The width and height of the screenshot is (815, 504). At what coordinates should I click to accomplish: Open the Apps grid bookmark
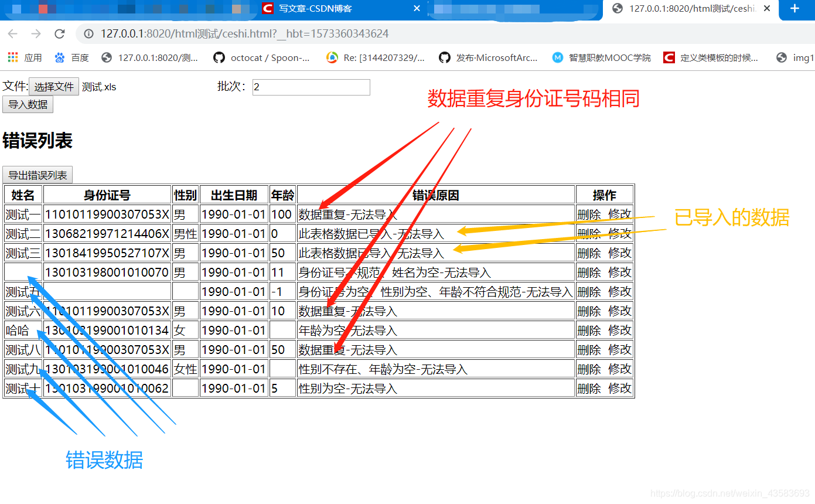click(x=25, y=57)
